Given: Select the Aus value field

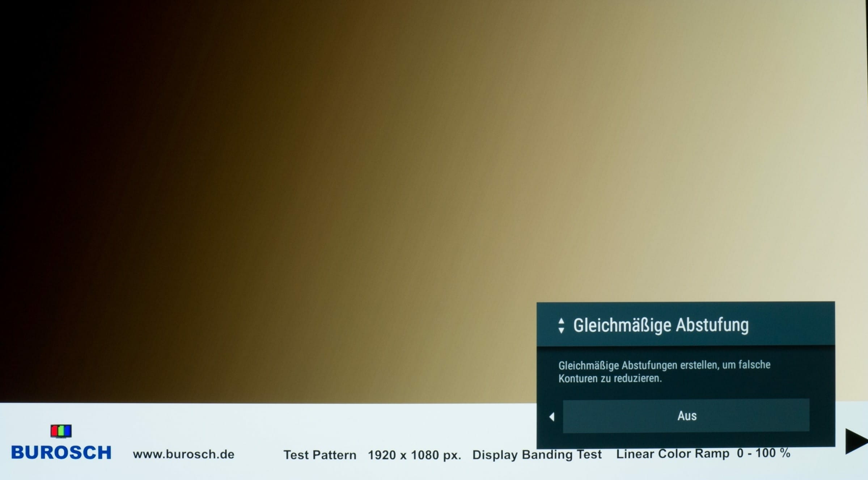Looking at the screenshot, I should [x=686, y=416].
